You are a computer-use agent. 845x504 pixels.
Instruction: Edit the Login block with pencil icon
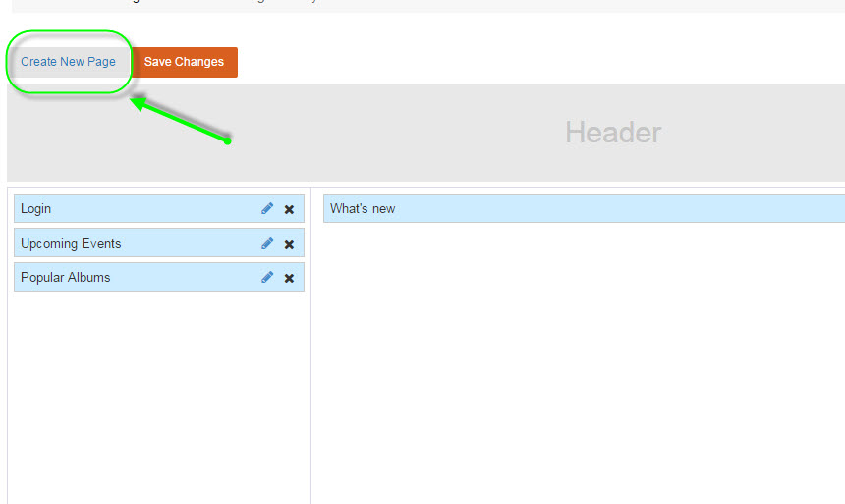[267, 209]
